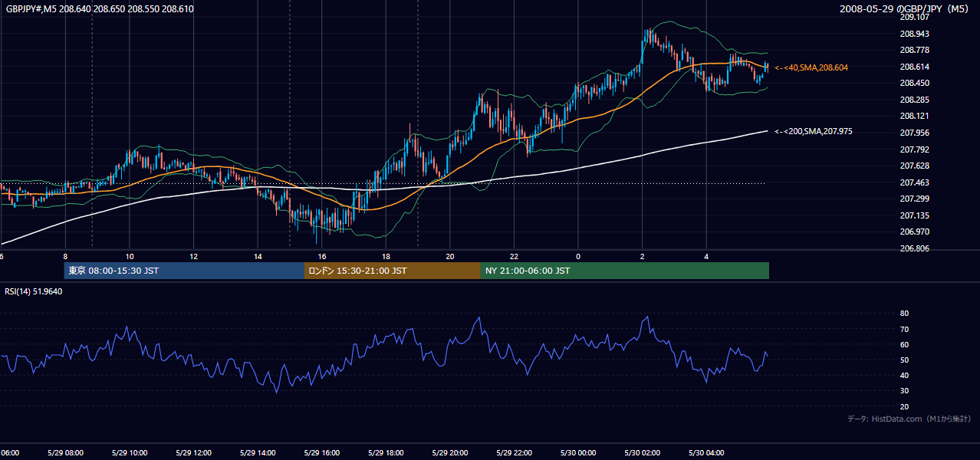Click price axis value 206.806
The image size is (980, 460).
914,248
